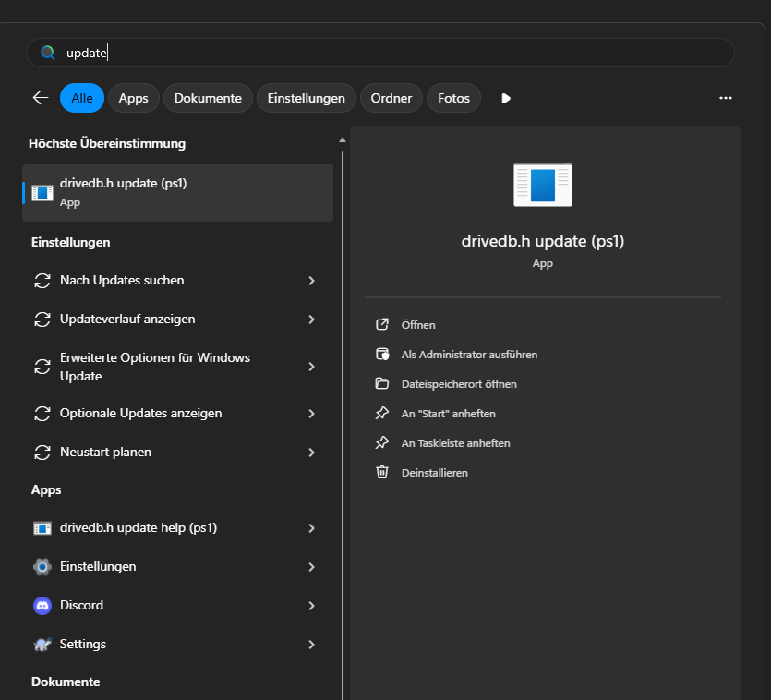Click the results list scrollbar up arrow
771x700 pixels.
tap(343, 140)
